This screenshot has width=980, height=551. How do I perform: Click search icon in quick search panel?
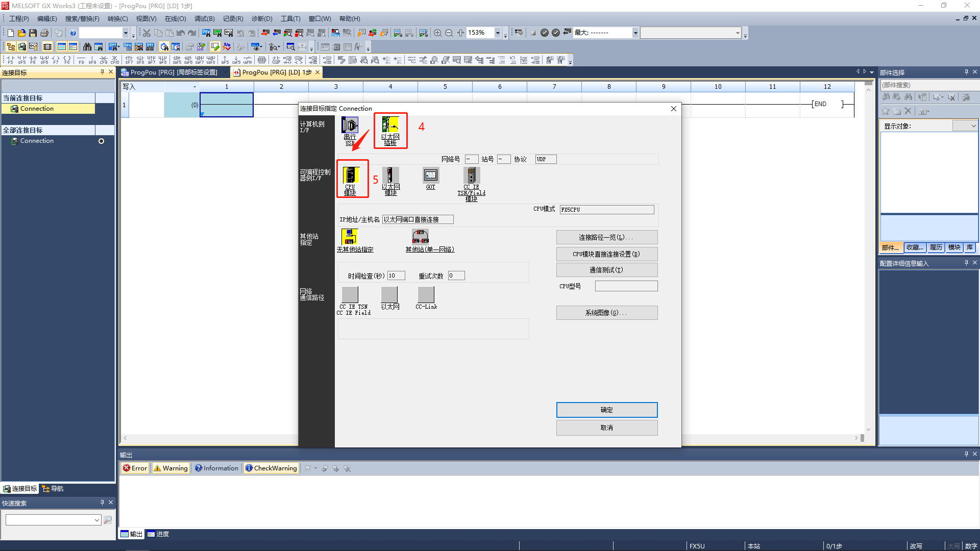(x=108, y=520)
